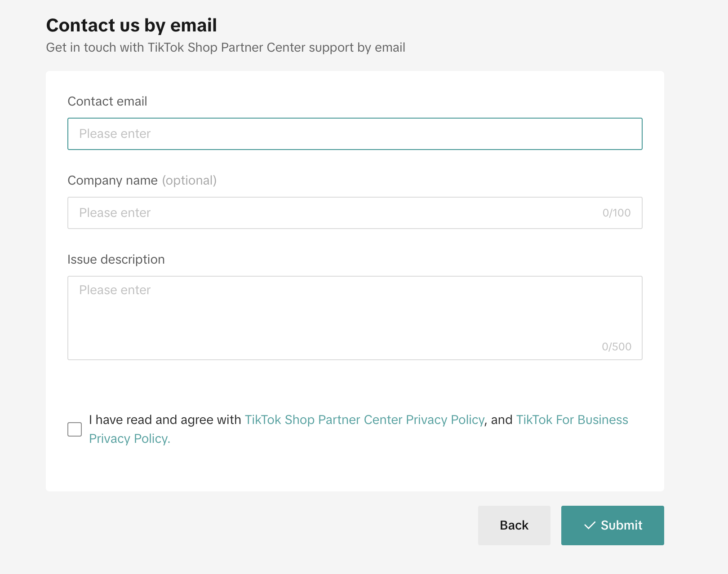Click the Company name label

(113, 181)
